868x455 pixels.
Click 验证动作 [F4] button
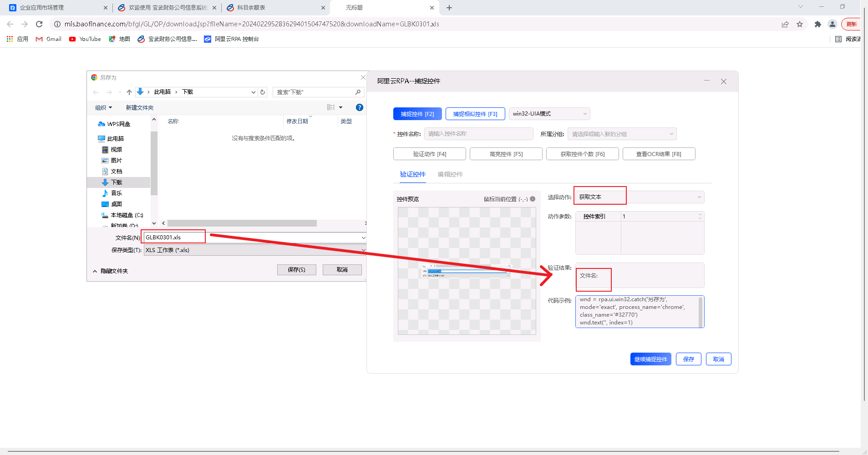point(430,154)
